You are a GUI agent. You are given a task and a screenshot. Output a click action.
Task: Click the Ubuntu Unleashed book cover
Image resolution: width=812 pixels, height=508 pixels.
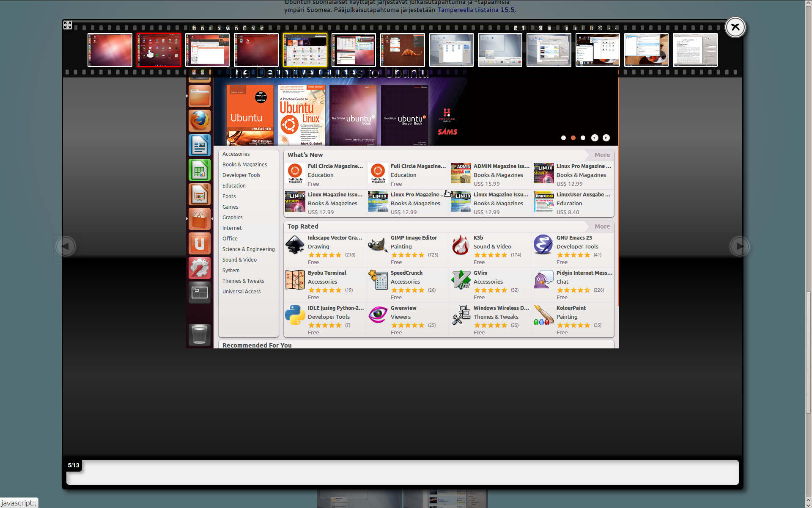(250, 115)
